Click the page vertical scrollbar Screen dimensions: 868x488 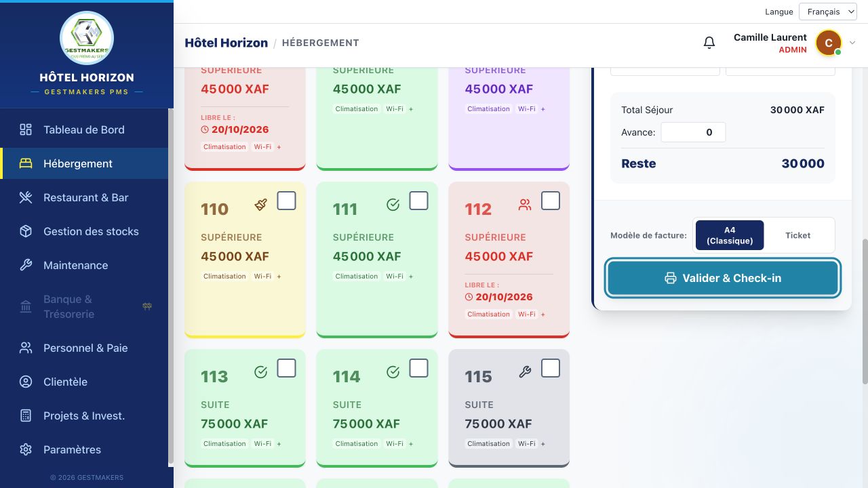click(x=864, y=312)
